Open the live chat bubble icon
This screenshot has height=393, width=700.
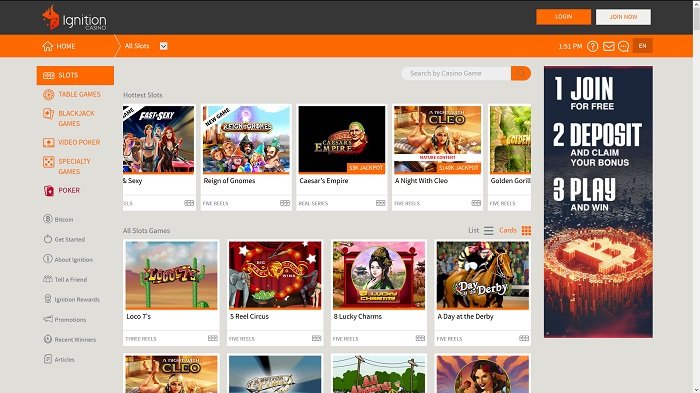[x=624, y=46]
